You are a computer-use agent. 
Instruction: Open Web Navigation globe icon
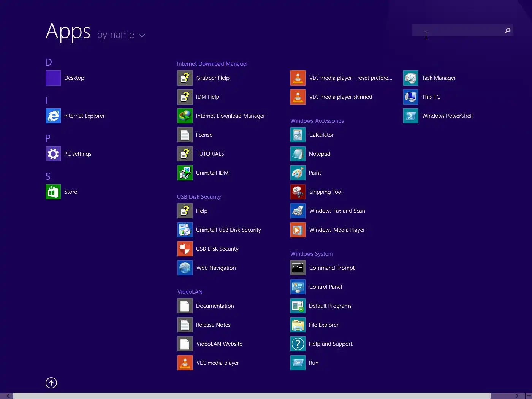point(185,268)
